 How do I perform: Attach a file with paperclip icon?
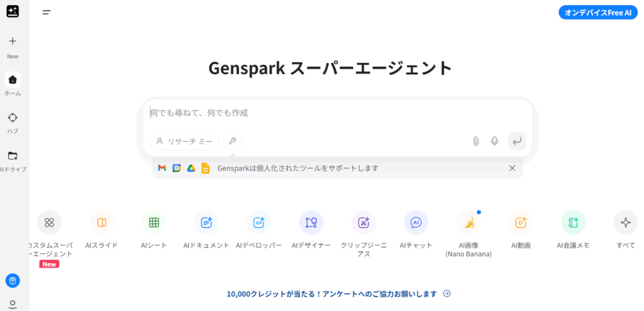pos(475,141)
